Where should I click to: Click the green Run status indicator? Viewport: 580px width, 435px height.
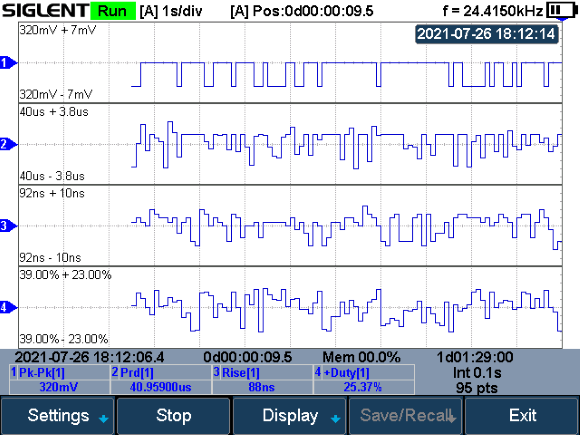(113, 11)
